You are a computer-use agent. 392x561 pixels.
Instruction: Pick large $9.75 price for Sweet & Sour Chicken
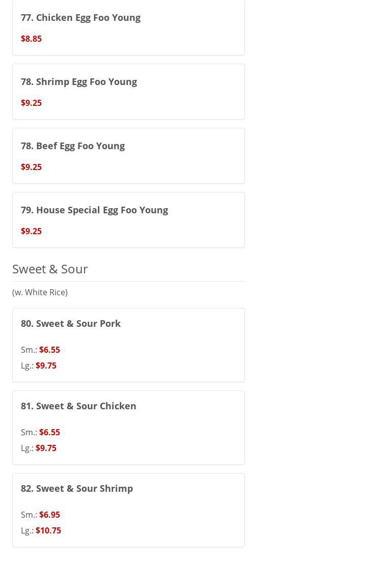tap(46, 448)
